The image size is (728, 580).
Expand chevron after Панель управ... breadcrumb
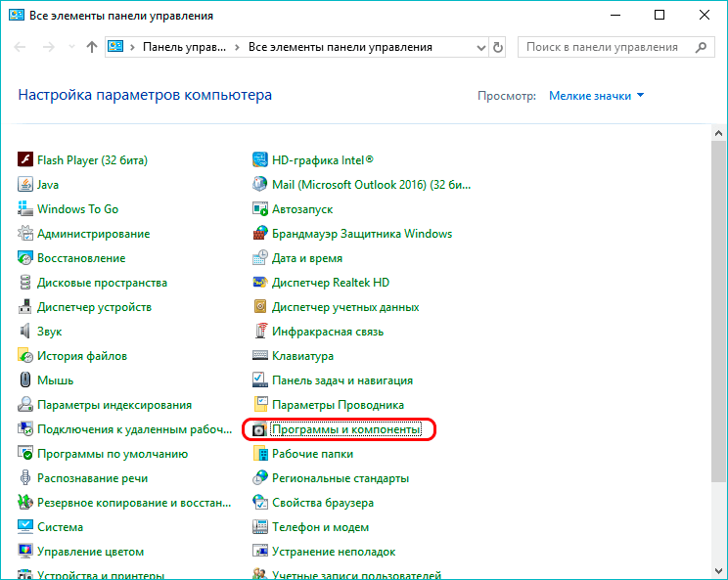click(237, 47)
